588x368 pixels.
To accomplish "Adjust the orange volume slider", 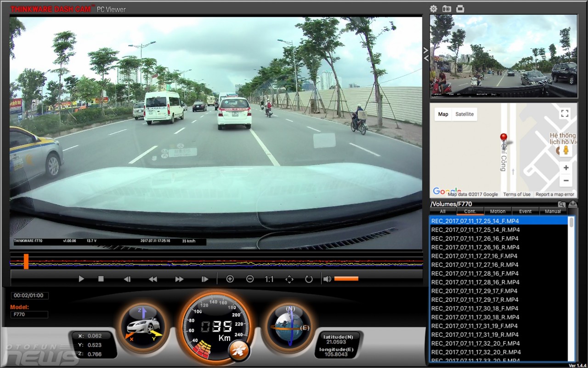I will tap(346, 278).
